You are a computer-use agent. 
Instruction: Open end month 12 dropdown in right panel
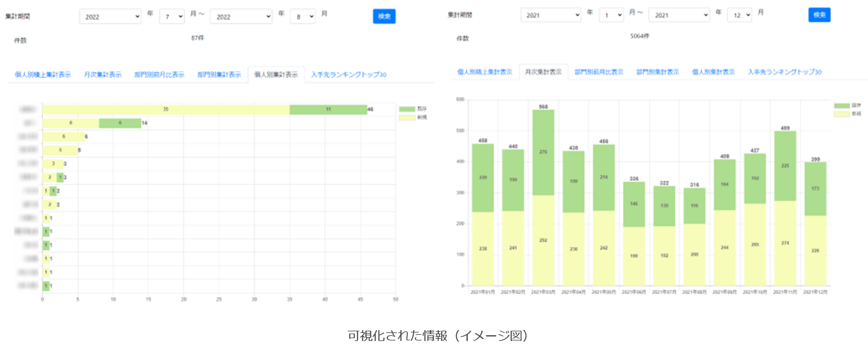pos(739,15)
